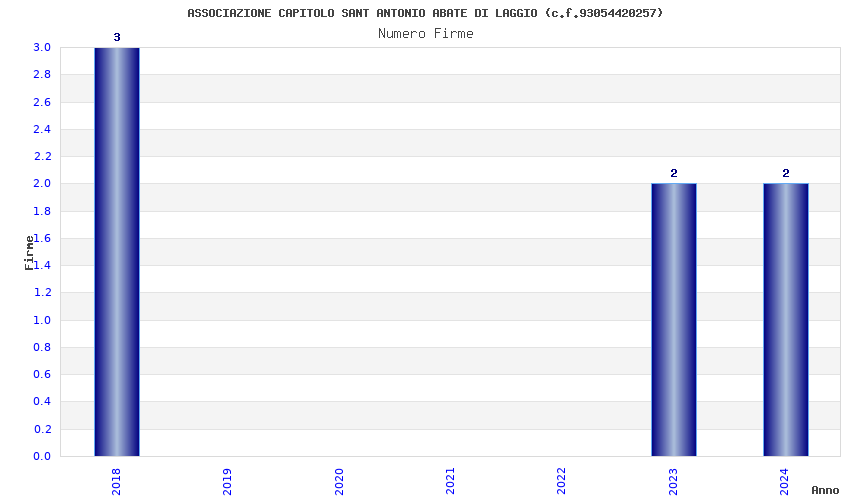Click the x-axis label 2019
The width and height of the screenshot is (850, 500).
pos(227,482)
